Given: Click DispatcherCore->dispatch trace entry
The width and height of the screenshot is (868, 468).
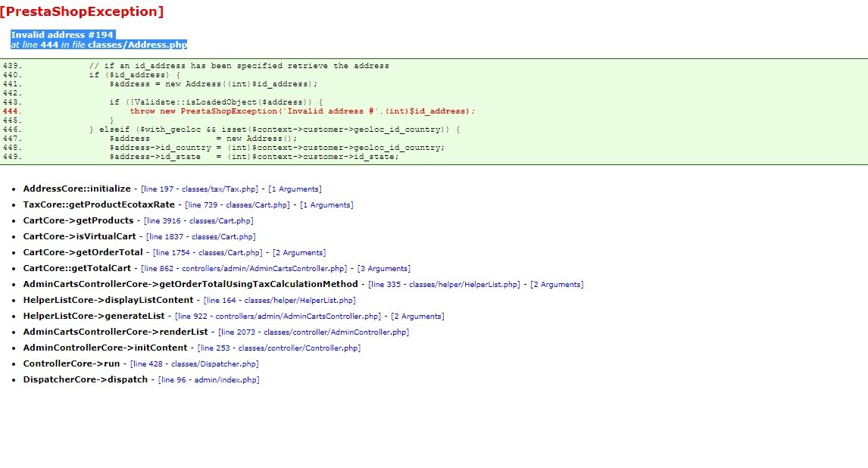Looking at the screenshot, I should [86, 379].
